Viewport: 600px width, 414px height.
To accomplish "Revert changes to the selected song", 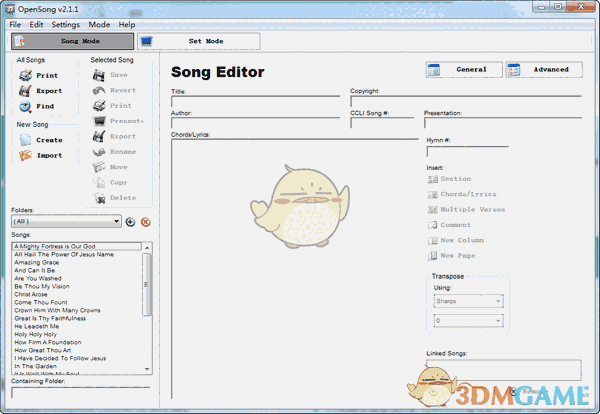I will (114, 90).
